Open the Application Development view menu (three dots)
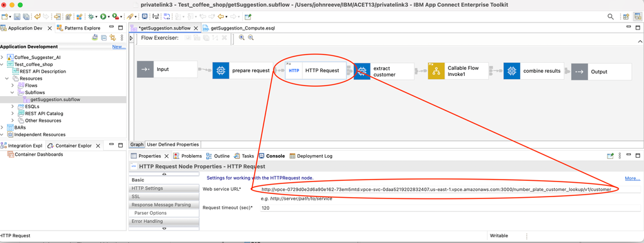The width and height of the screenshot is (644, 243). 121,38
